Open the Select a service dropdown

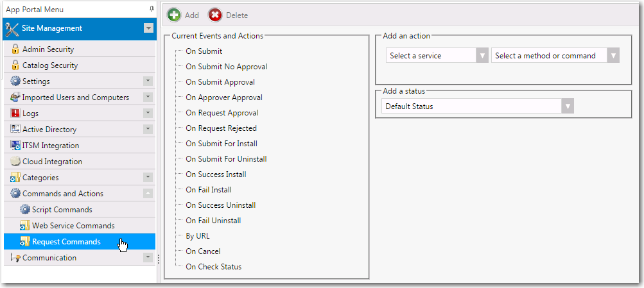(482, 56)
